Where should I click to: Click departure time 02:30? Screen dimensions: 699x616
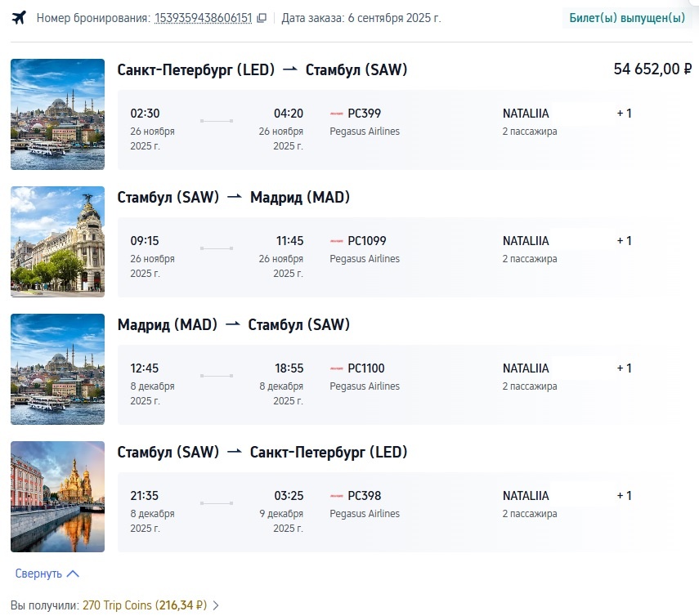pos(145,114)
